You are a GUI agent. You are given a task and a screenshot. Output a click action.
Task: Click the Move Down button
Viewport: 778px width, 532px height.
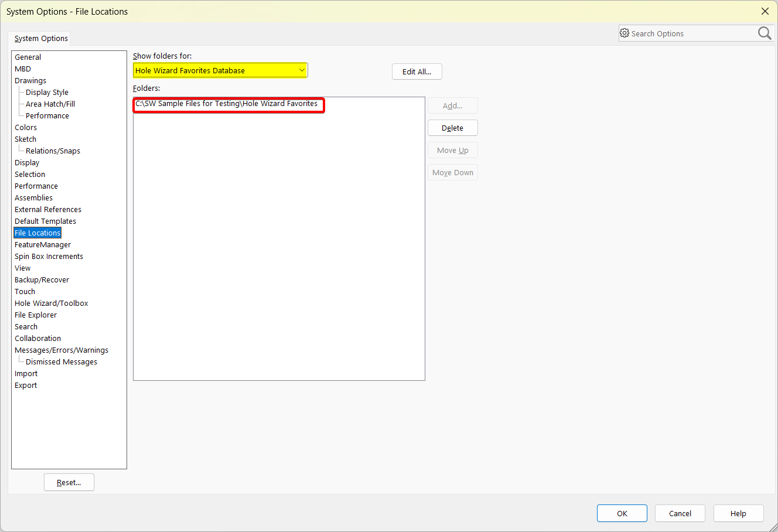(x=453, y=172)
